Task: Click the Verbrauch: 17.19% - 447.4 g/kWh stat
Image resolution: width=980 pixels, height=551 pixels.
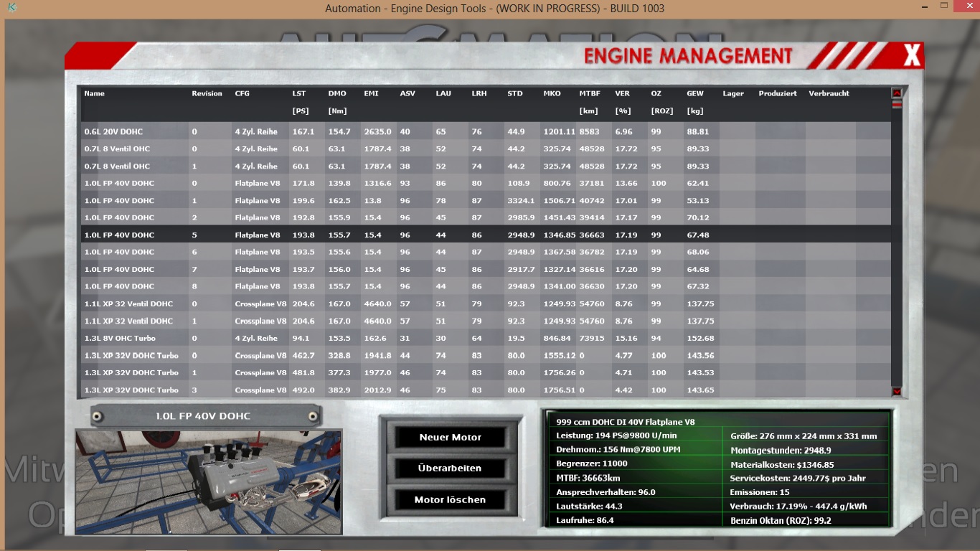Action: tap(798, 506)
